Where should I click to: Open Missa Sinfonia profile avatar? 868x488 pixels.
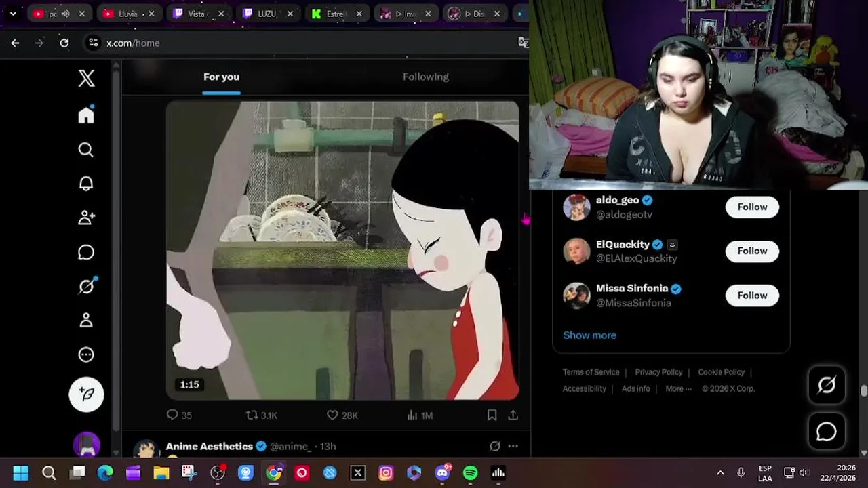pos(576,296)
